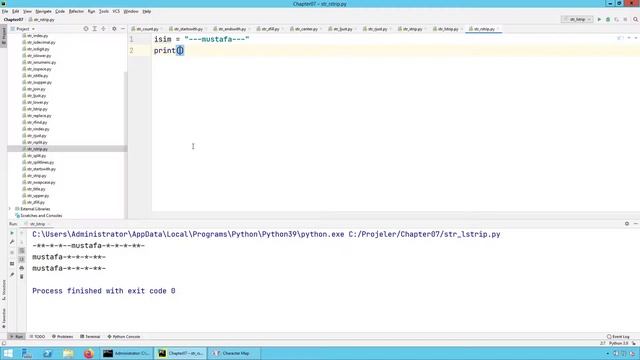Viewport: 640px width, 360px height.
Task: Open the run configuration dropdown
Action: (x=577, y=19)
